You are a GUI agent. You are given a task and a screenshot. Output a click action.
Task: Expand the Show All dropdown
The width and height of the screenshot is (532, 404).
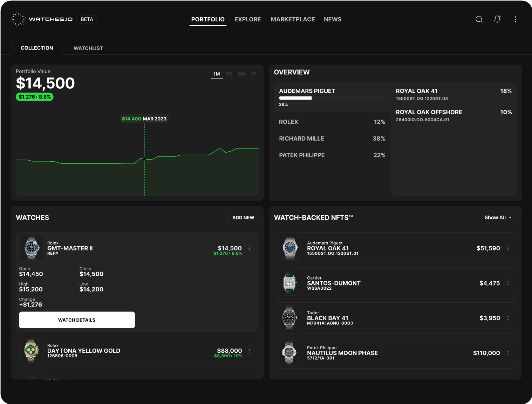tap(497, 217)
